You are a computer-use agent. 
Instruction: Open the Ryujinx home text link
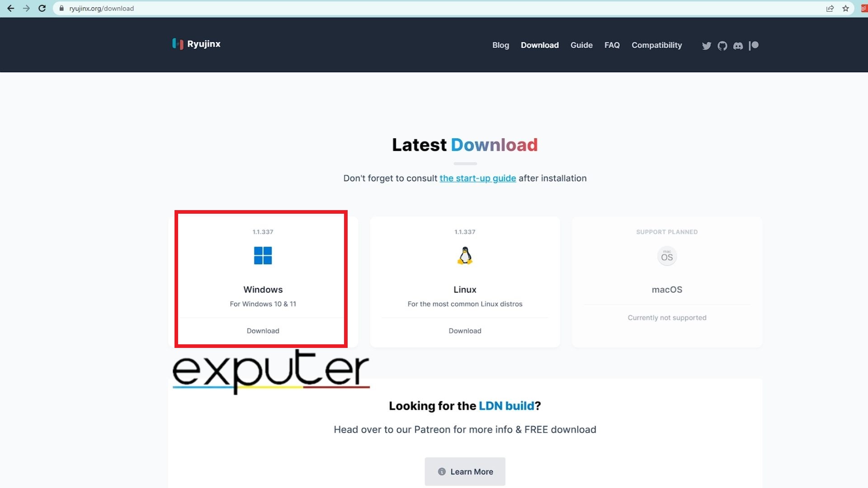(x=204, y=44)
